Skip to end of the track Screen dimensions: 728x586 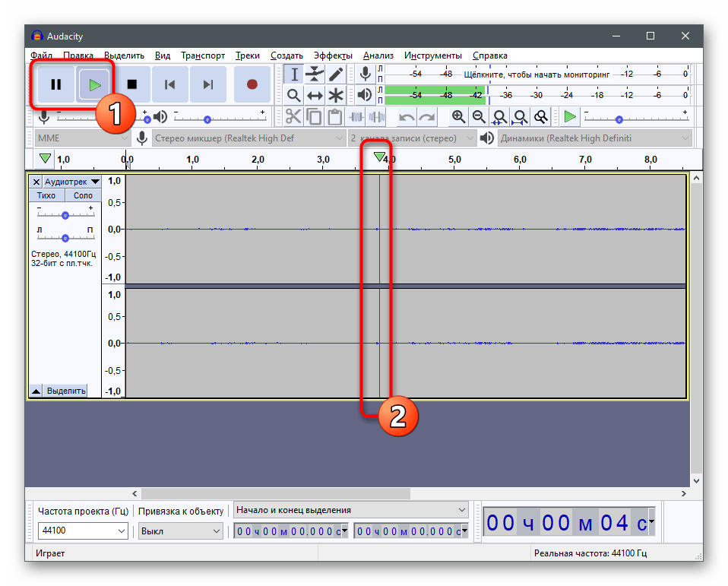click(x=208, y=84)
